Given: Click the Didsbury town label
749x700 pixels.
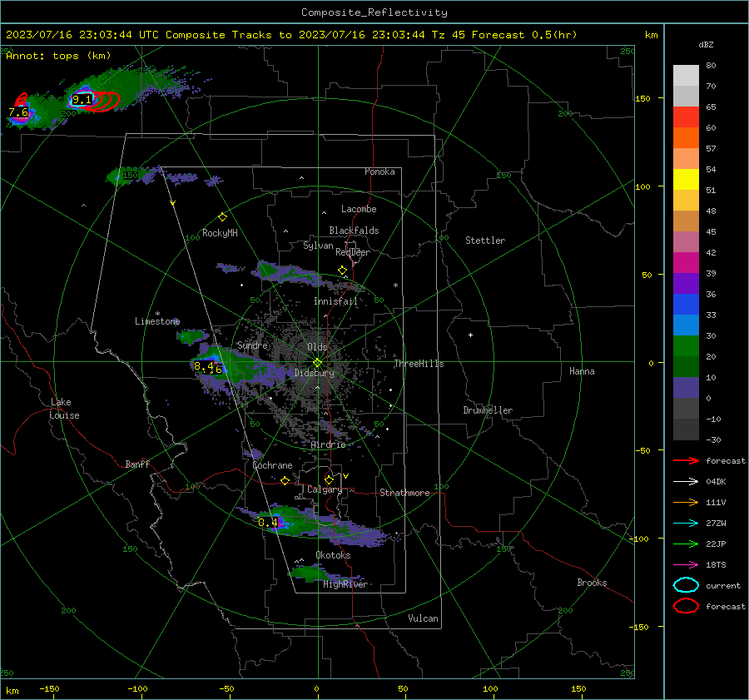Looking at the screenshot, I should [314, 373].
